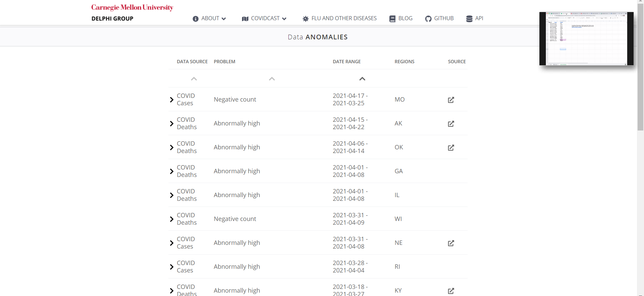Viewport: 644px width, 296px height.
Task: Toggle sort direction on the DATE RANGE column
Action: coord(362,78)
